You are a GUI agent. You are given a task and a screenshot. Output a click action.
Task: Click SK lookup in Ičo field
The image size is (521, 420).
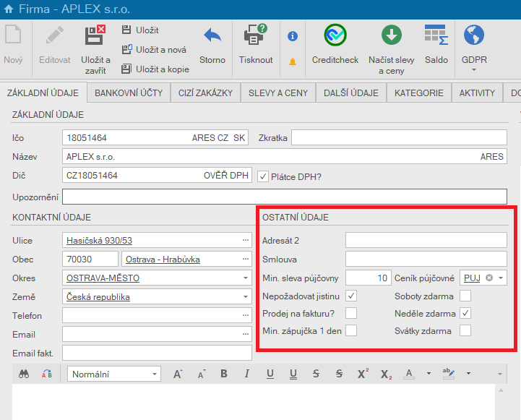(239, 138)
